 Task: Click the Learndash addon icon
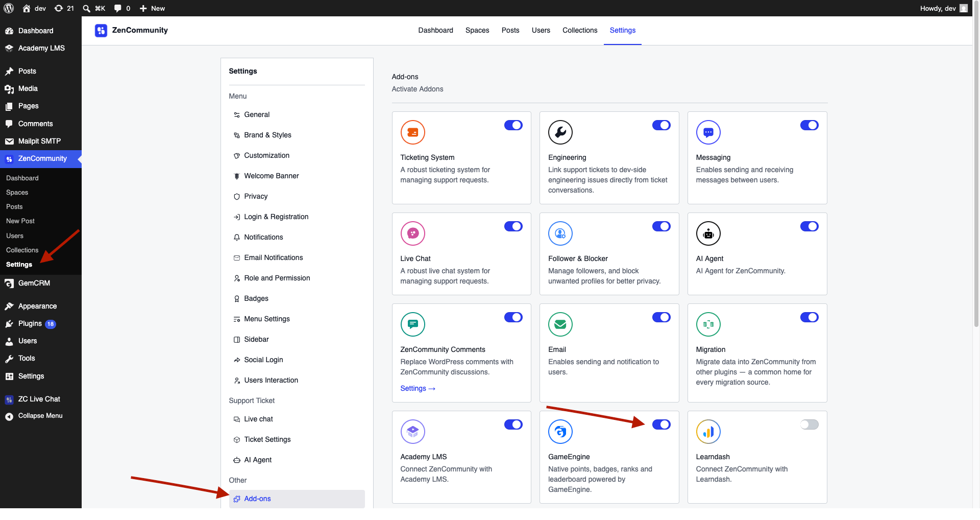click(708, 432)
